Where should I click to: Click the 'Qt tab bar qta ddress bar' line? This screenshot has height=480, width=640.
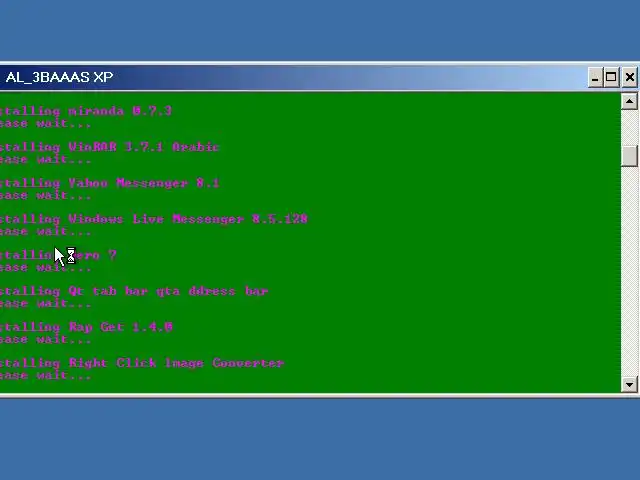(x=134, y=291)
